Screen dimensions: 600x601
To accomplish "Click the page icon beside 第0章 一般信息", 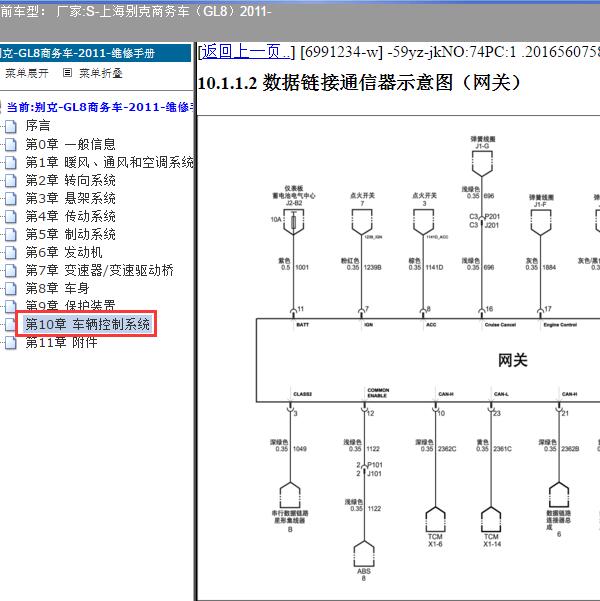I will 11,145.
